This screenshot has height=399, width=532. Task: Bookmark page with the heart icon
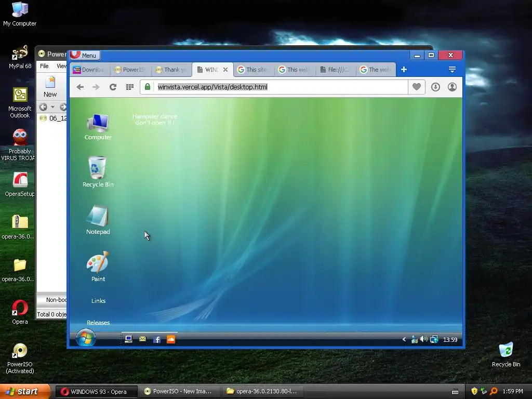tap(417, 87)
